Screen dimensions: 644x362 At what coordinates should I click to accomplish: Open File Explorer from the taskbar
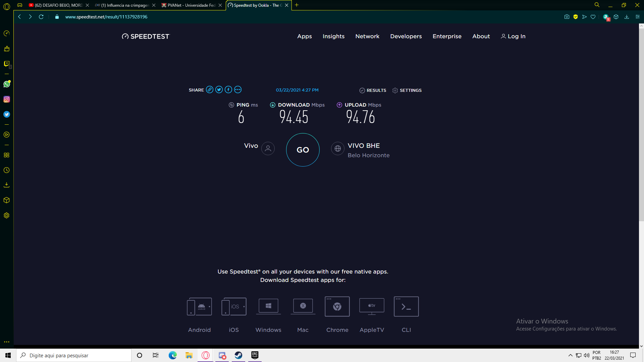point(189,355)
